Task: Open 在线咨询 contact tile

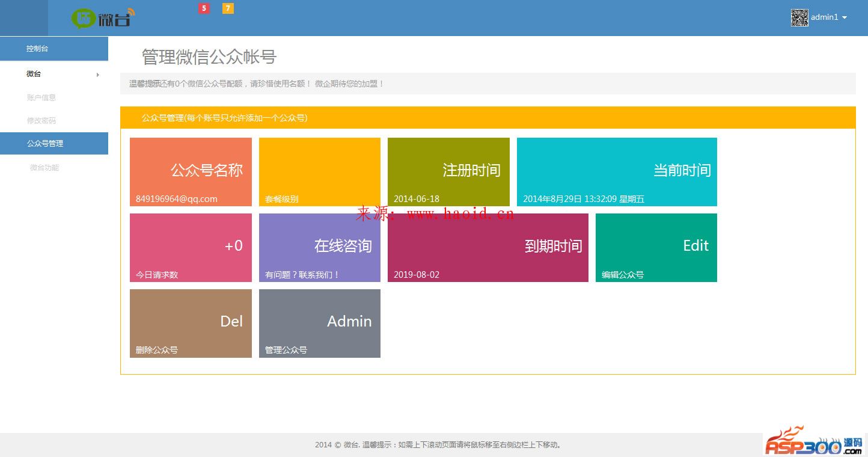Action: 319,248
